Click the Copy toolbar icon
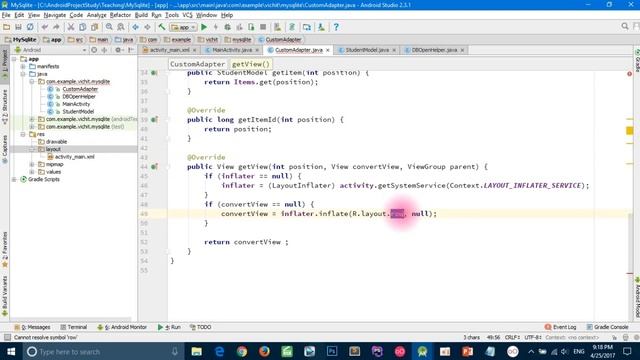Screen dimensions: 640x360 coord(82,27)
